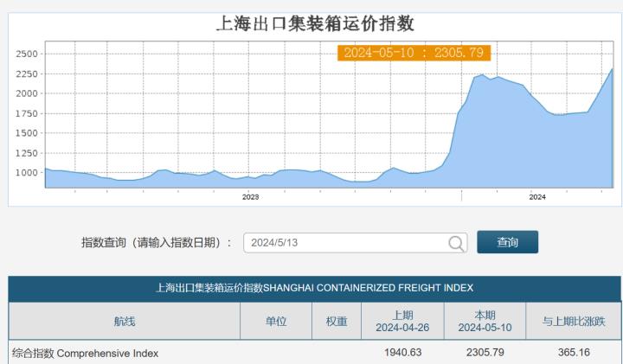This screenshot has width=623, height=364.
Task: Click the 单位 column header
Action: pos(276,321)
